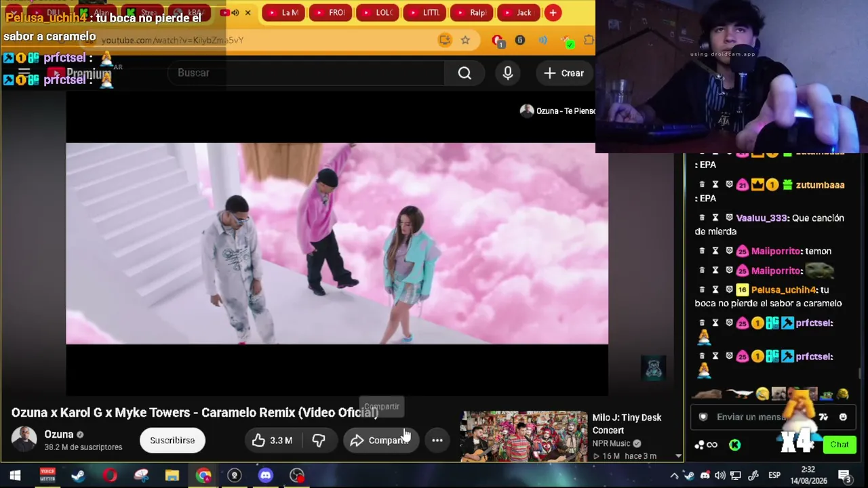Open the YouTube voice search microphone
This screenshot has width=868, height=488.
coord(508,73)
